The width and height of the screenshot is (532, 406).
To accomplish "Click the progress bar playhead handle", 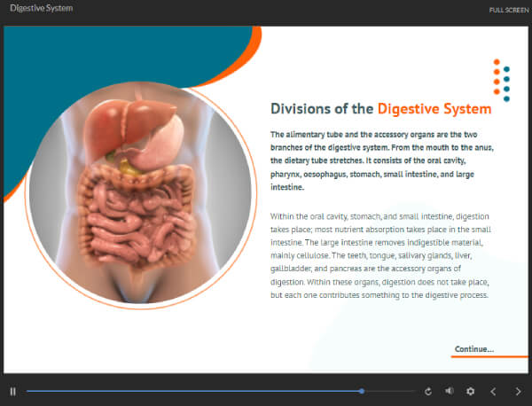I will point(362,391).
